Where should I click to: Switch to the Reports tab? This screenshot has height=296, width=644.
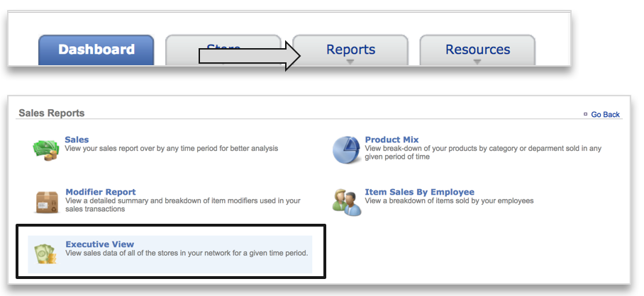point(350,50)
